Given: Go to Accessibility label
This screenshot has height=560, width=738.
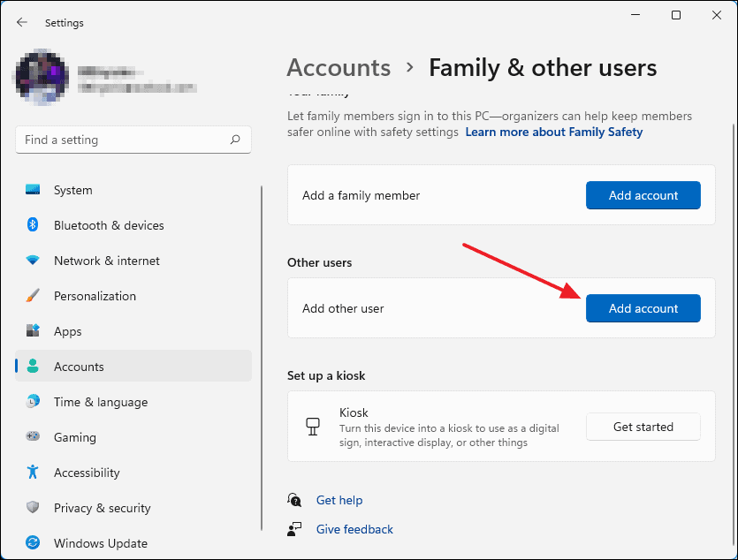Looking at the screenshot, I should pos(87,473).
